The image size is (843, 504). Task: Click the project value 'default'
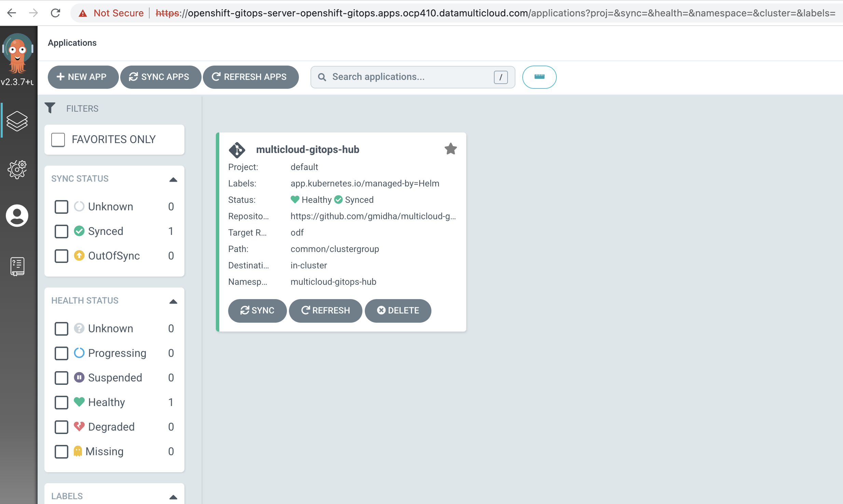click(x=304, y=167)
